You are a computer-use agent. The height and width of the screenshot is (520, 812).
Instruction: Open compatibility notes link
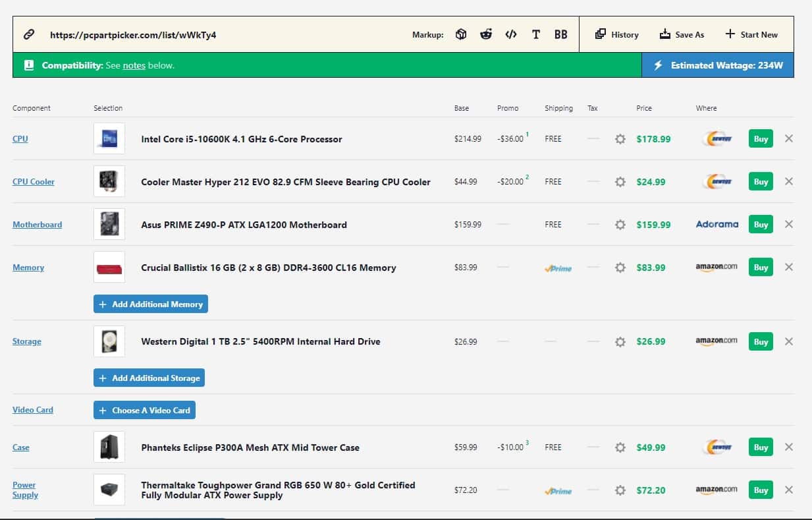pos(134,65)
